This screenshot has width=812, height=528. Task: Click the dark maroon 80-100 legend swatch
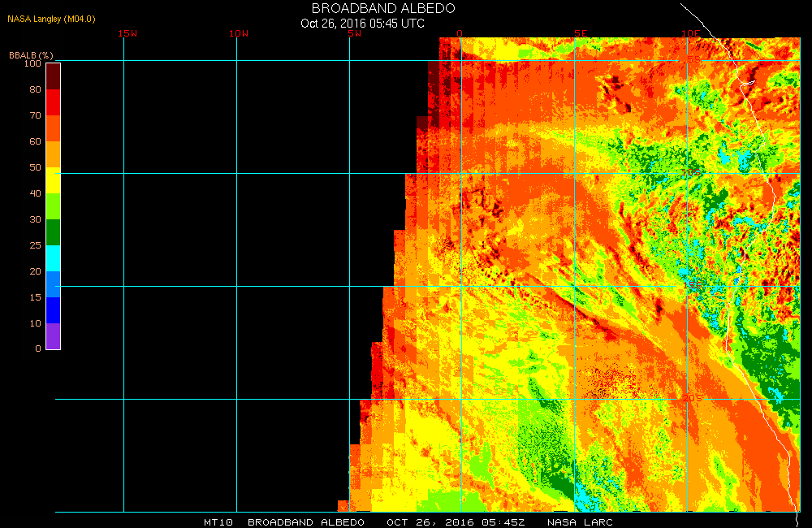pyautogui.click(x=53, y=76)
